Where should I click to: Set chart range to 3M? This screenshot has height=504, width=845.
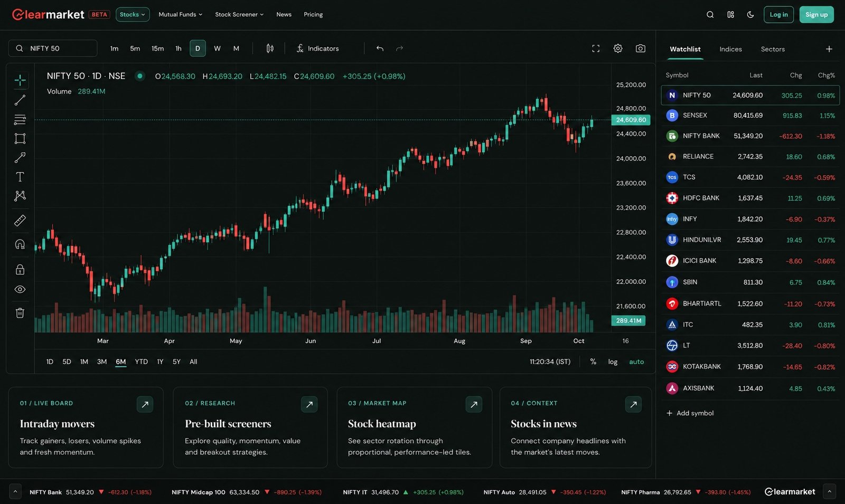click(x=102, y=362)
